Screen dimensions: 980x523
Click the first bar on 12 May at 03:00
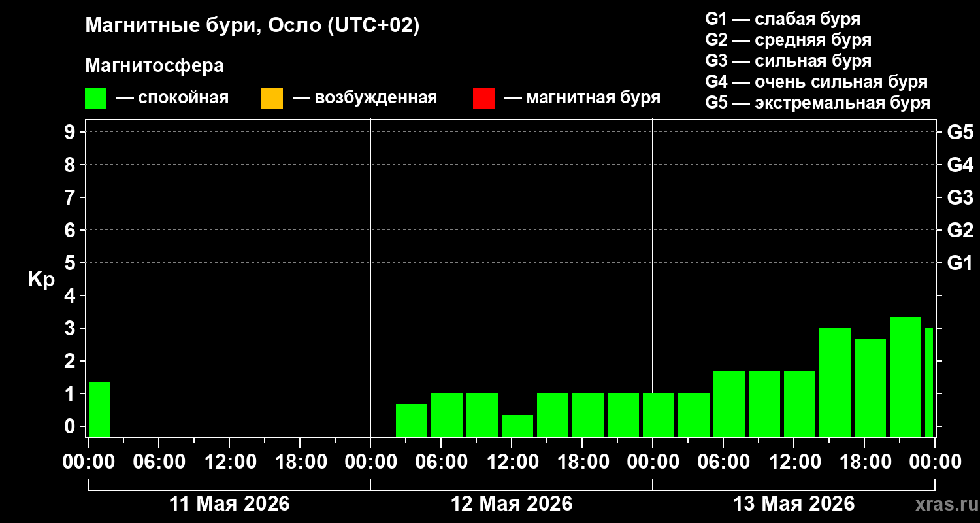[x=412, y=420]
